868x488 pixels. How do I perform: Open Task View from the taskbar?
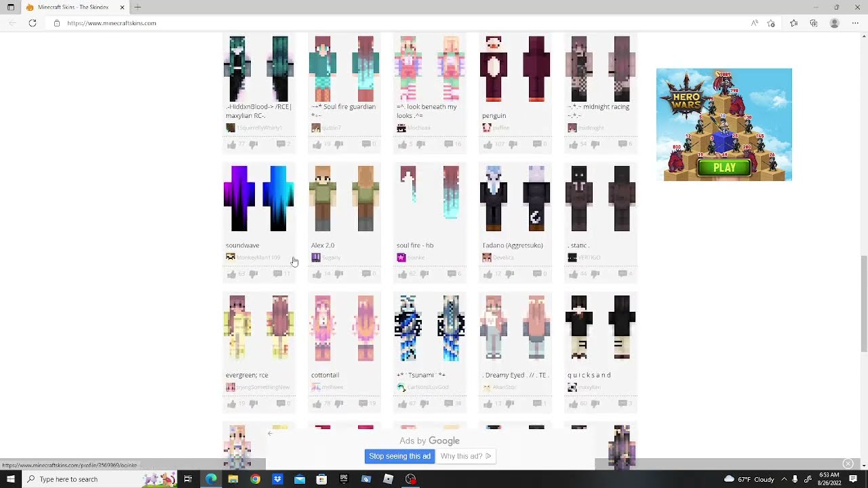[x=188, y=479]
